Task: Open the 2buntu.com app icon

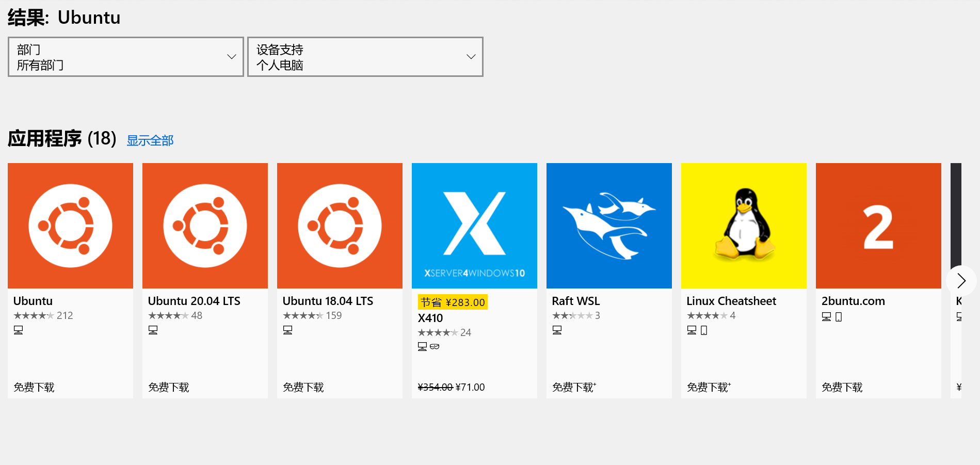Action: [x=878, y=226]
